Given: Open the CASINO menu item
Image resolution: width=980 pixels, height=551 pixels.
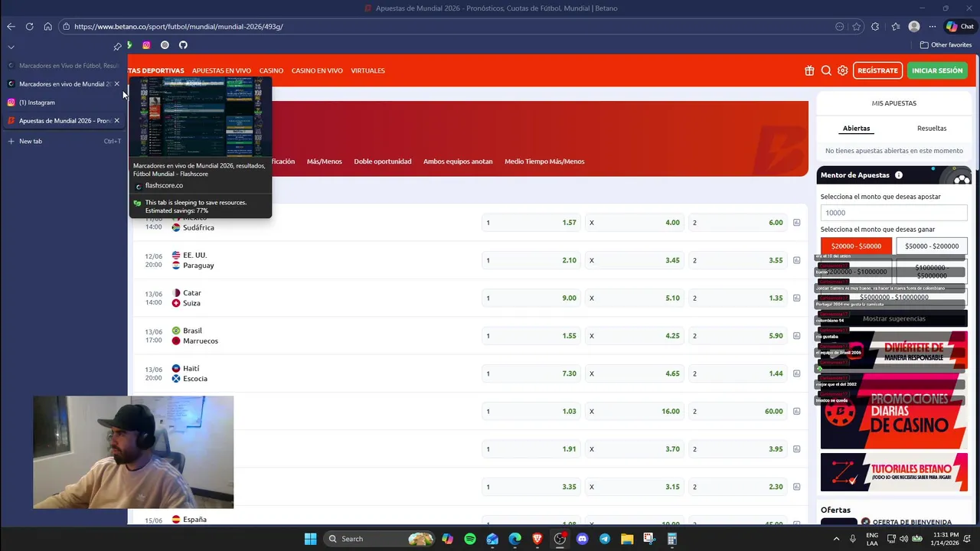Looking at the screenshot, I should click(x=271, y=70).
